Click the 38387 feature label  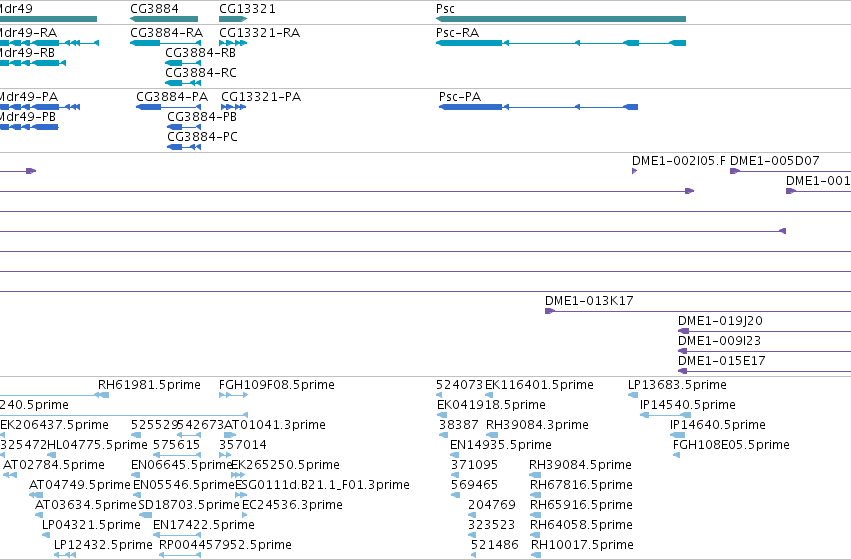(459, 425)
